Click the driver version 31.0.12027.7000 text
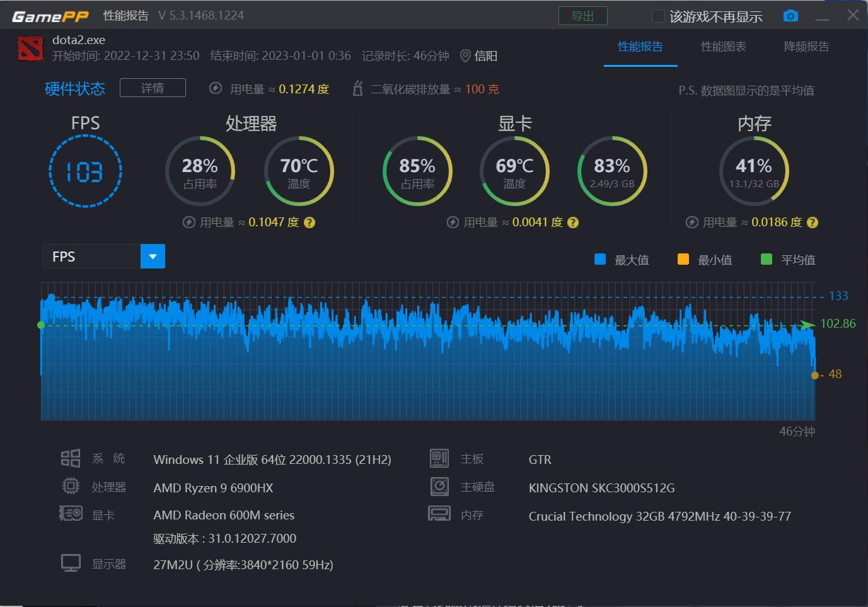The height and width of the screenshot is (607, 868). click(x=224, y=538)
